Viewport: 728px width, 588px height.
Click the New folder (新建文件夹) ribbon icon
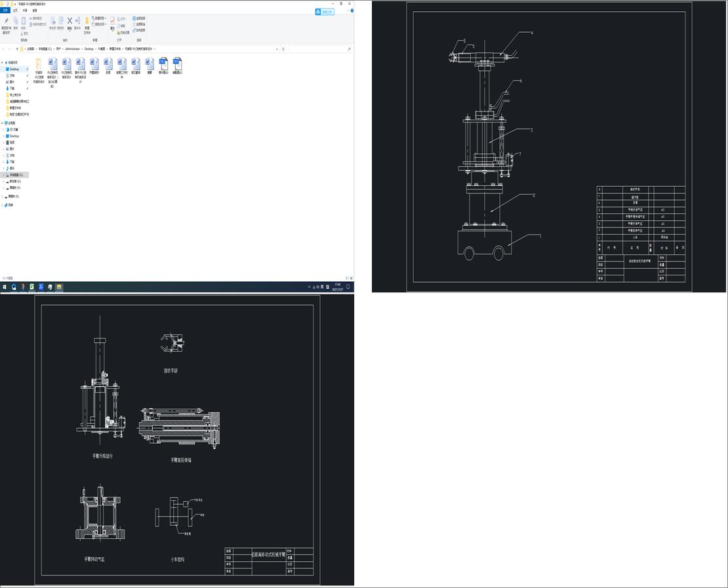click(87, 26)
